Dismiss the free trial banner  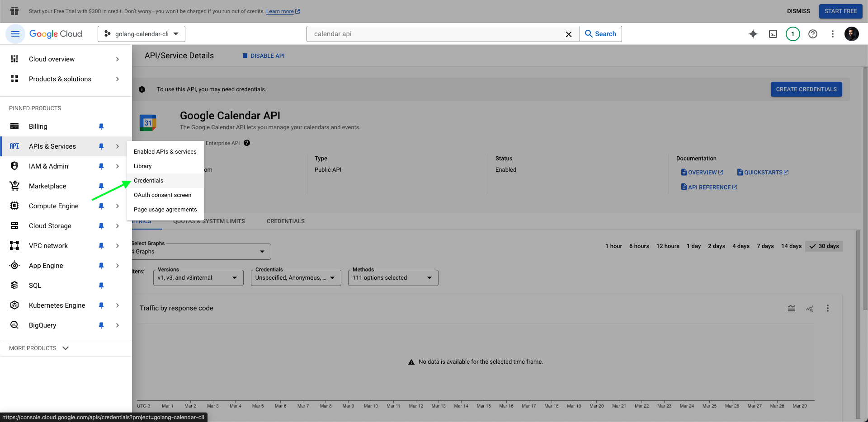pyautogui.click(x=798, y=11)
